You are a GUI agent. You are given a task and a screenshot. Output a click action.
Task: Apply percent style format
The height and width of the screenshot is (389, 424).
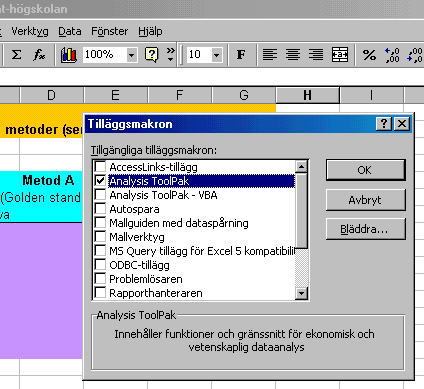tap(369, 54)
